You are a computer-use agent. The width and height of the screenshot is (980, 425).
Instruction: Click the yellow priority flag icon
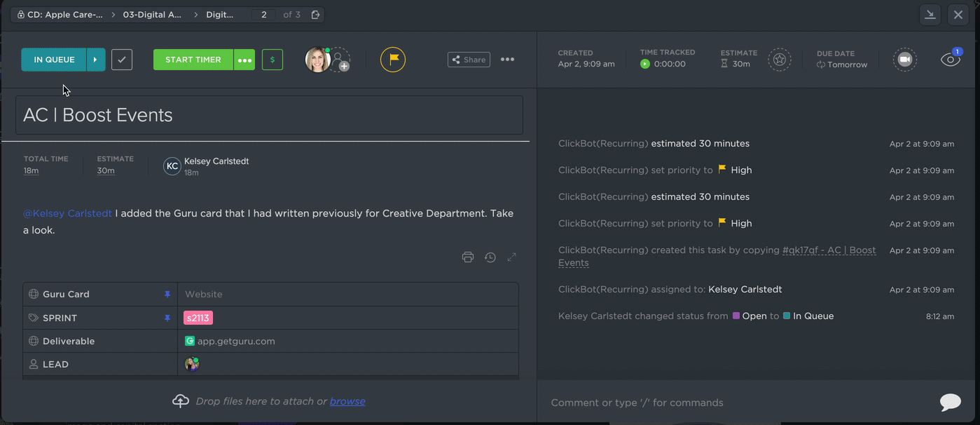click(x=393, y=60)
